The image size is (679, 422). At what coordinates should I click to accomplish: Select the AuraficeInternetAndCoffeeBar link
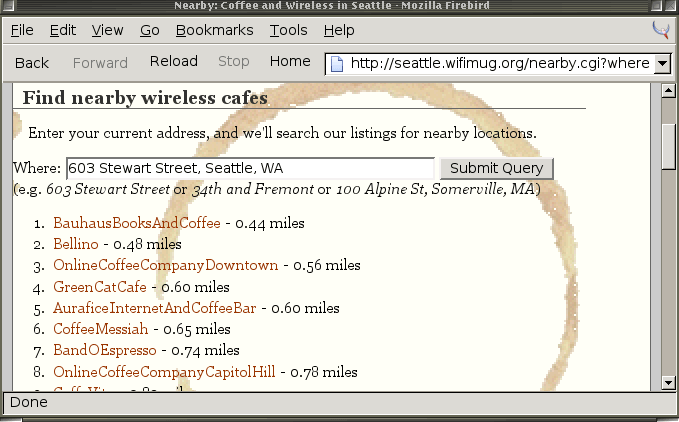point(155,308)
